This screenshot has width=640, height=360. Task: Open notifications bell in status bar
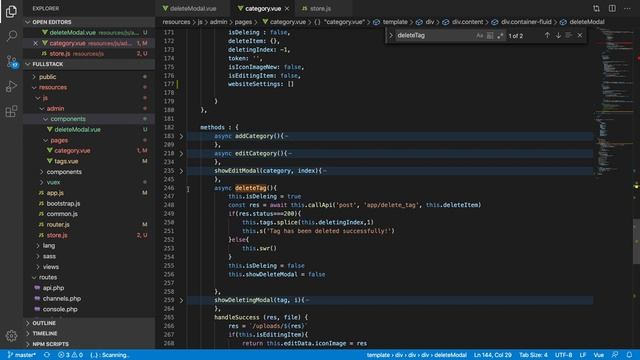click(629, 355)
